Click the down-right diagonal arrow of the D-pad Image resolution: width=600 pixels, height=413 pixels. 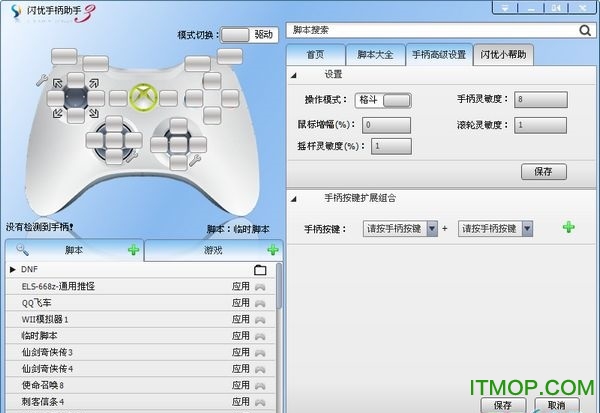point(94,113)
